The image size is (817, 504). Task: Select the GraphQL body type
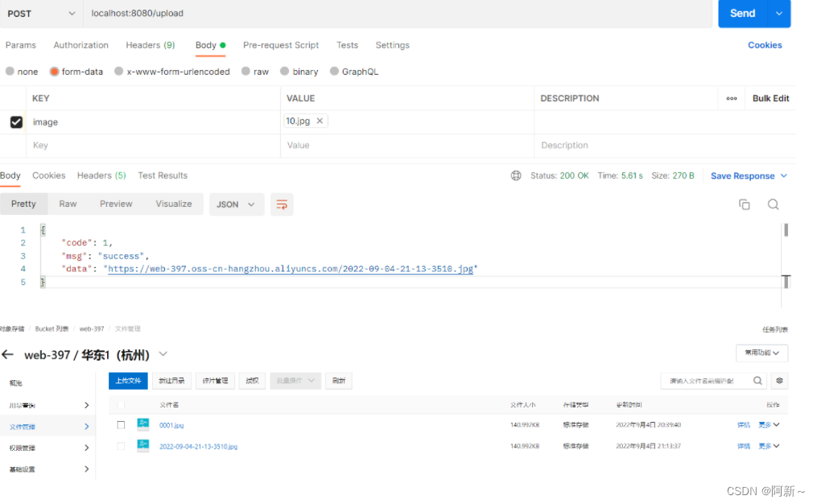(x=335, y=72)
